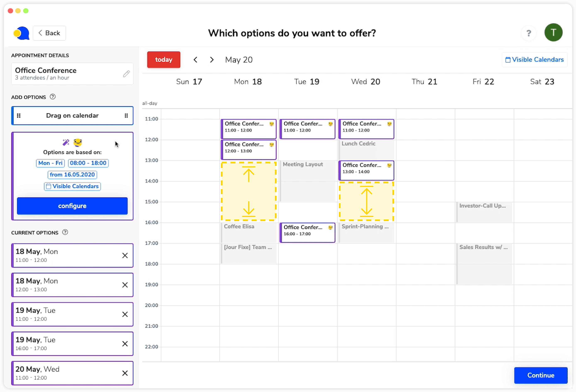
Task: Click the Sun 17 day header
Action: tap(189, 82)
